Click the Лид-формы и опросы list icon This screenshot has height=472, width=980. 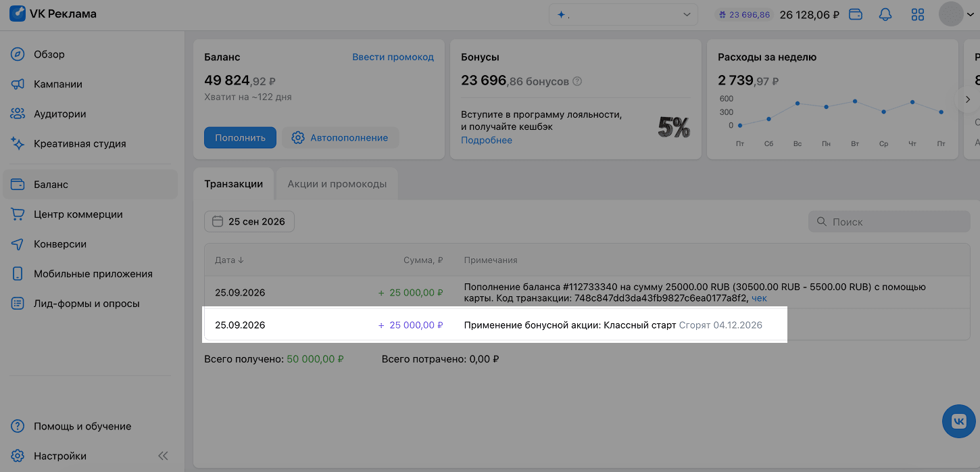click(18, 304)
